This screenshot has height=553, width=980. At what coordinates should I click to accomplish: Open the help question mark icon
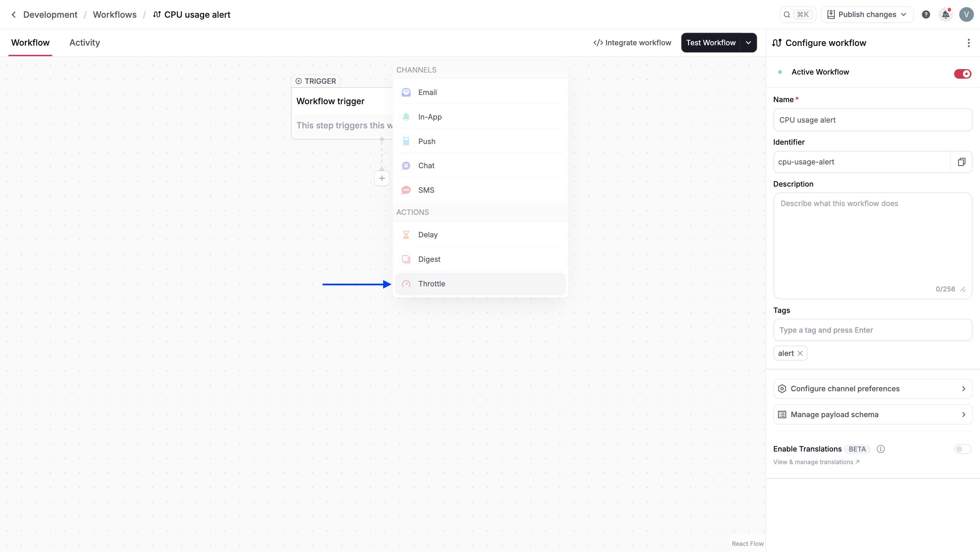click(x=926, y=14)
